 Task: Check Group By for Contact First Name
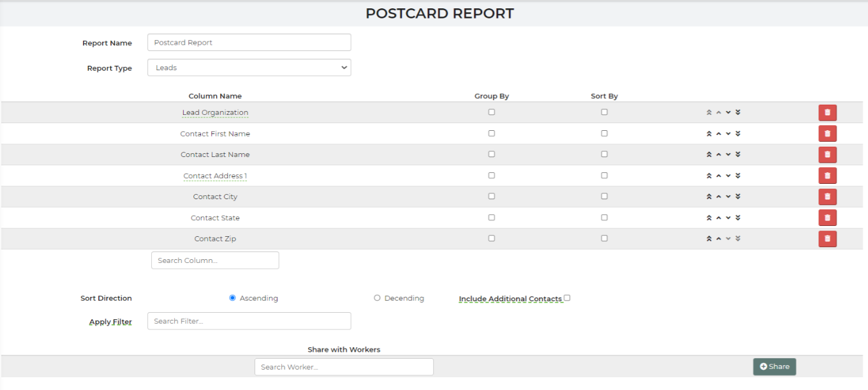(491, 133)
